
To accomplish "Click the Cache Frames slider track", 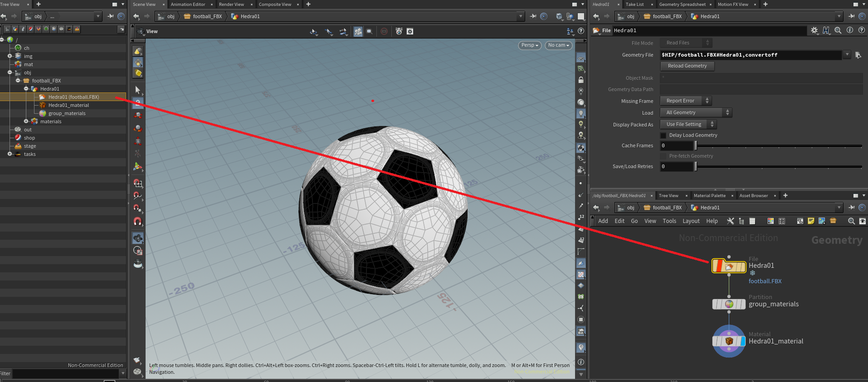I will coord(778,146).
